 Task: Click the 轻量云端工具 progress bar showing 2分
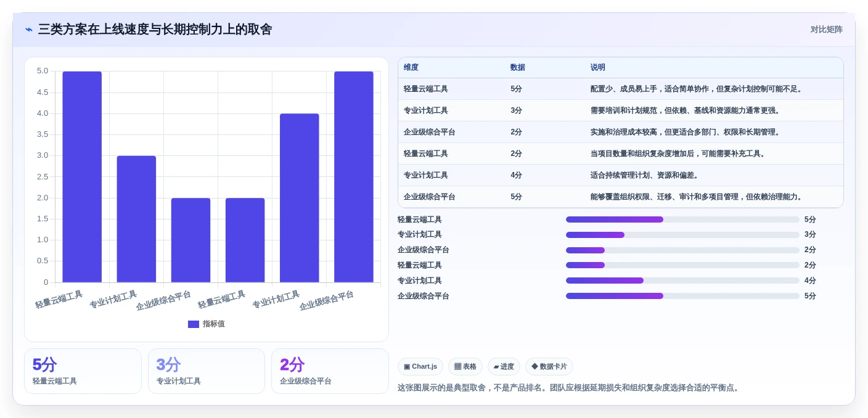pos(682,265)
